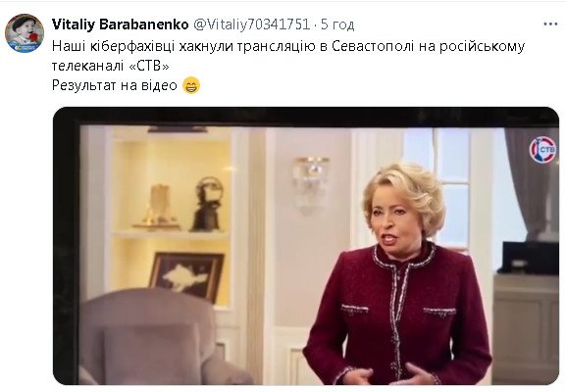Image resolution: width=566 pixels, height=392 pixels.
Task: Click the grinning emoji in the tweet
Action: [191, 85]
